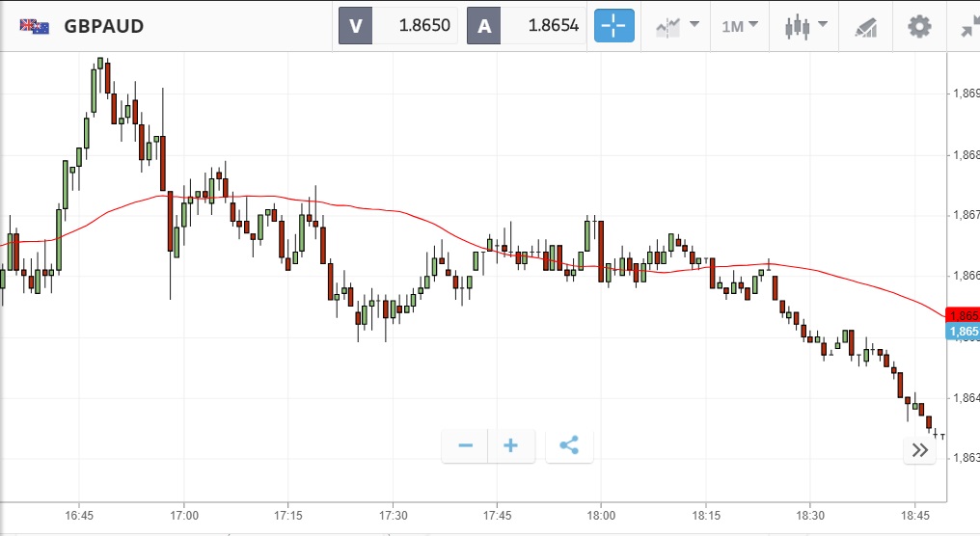The height and width of the screenshot is (536, 980).
Task: Click the GBPAUD flag icon
Action: point(35,26)
